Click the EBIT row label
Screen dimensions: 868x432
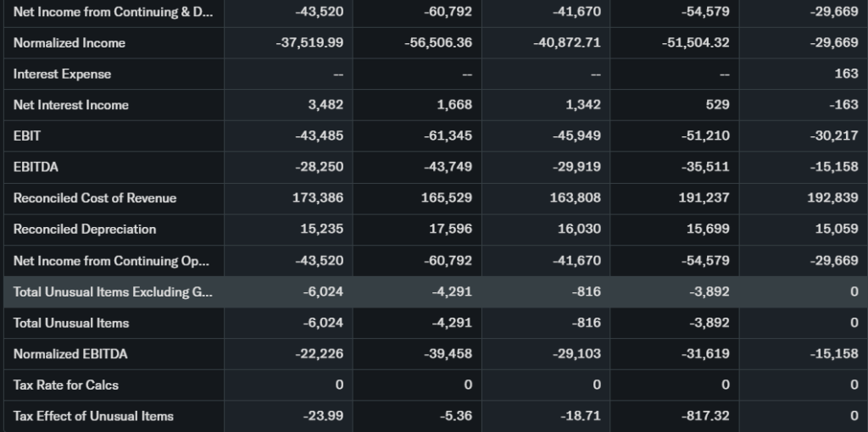[27, 136]
